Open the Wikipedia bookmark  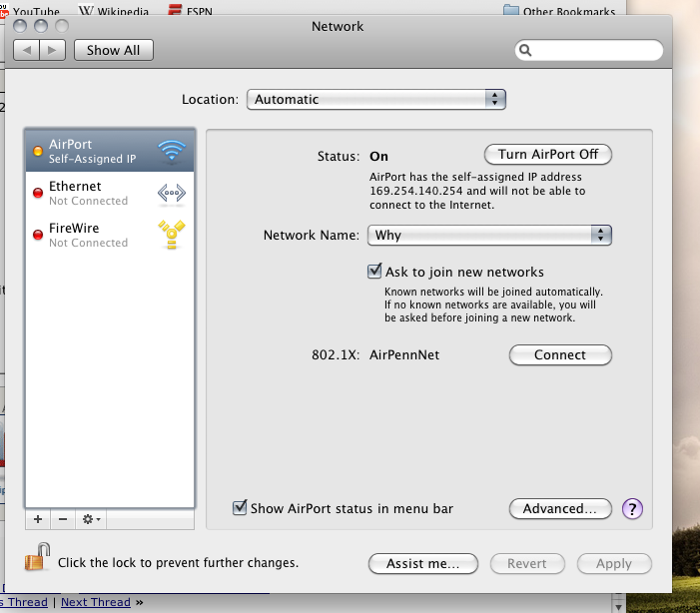pos(114,11)
